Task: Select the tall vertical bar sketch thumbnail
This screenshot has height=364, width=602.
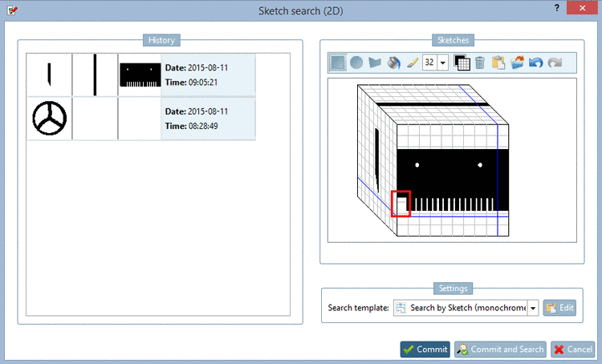Action: tap(95, 75)
